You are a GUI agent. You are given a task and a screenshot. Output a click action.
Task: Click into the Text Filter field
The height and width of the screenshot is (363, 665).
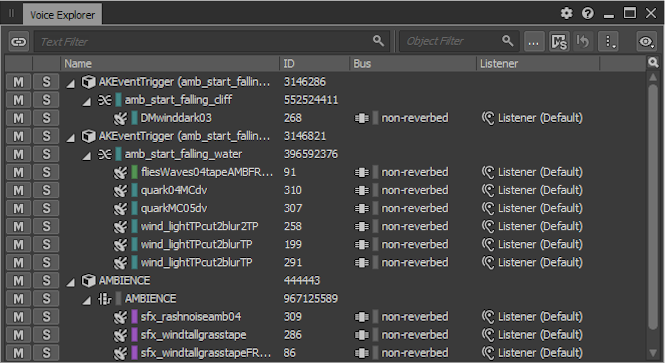[x=212, y=42]
